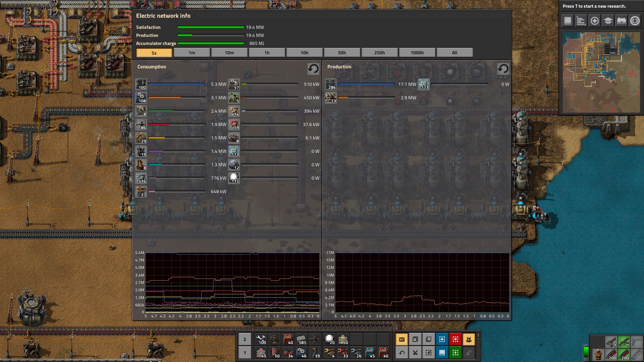Click the fast inserter consumer icon (516)
Viewport: 644px width, 362px height.
[x=141, y=178]
